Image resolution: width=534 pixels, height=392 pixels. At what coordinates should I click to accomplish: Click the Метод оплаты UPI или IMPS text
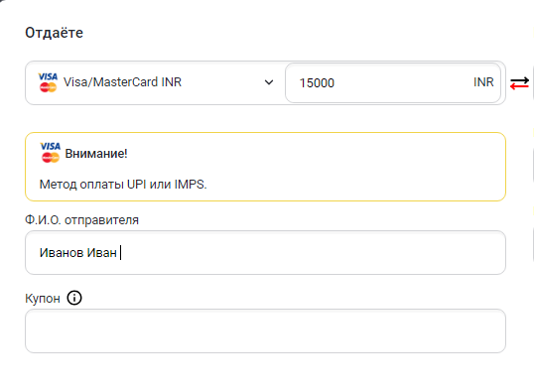coord(123,185)
